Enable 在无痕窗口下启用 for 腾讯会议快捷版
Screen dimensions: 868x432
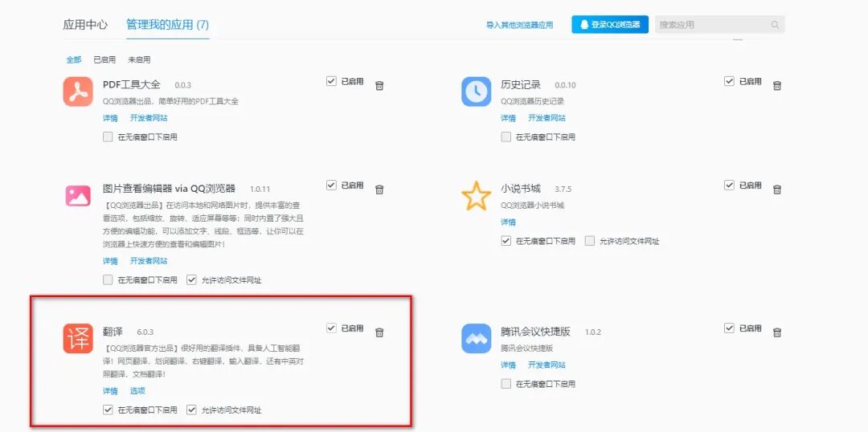(x=506, y=383)
